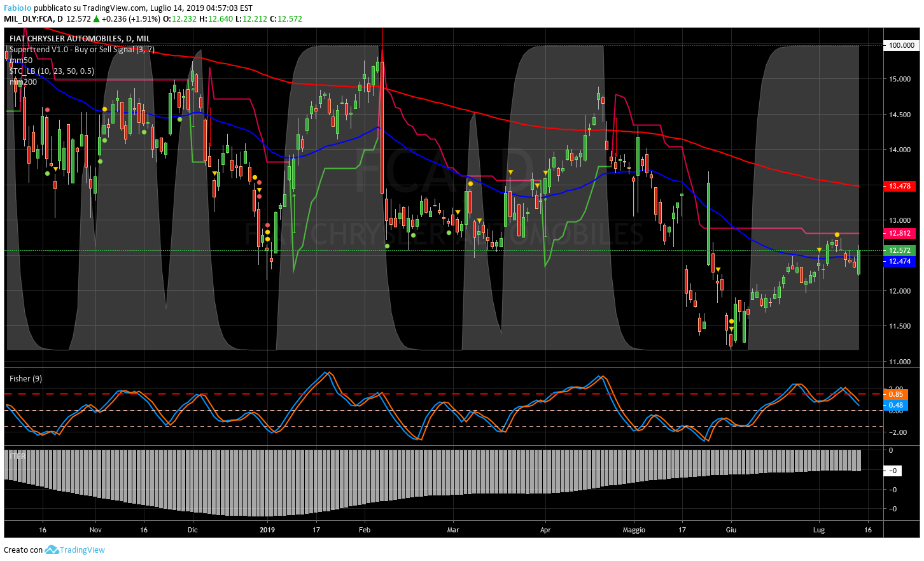Click the FIAT CHRYSLER AUTOMOBILES, D, MIL title
This screenshot has width=924, height=561.
tap(80, 39)
